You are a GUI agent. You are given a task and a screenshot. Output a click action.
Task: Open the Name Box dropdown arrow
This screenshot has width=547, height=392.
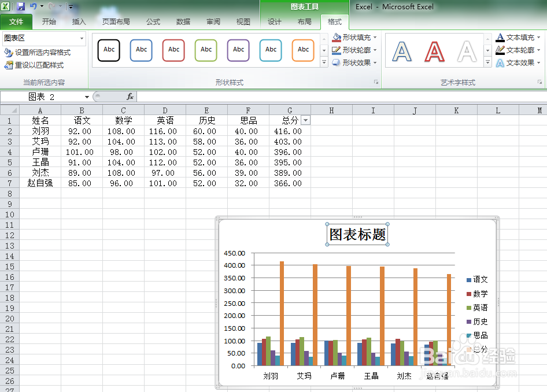pyautogui.click(x=87, y=97)
